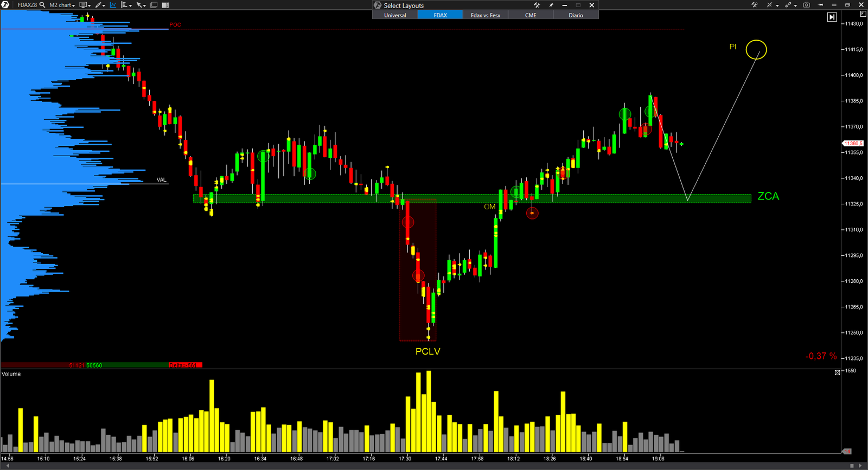This screenshot has width=868, height=470.
Task: Open chart settings wrench icon
Action: (754, 5)
